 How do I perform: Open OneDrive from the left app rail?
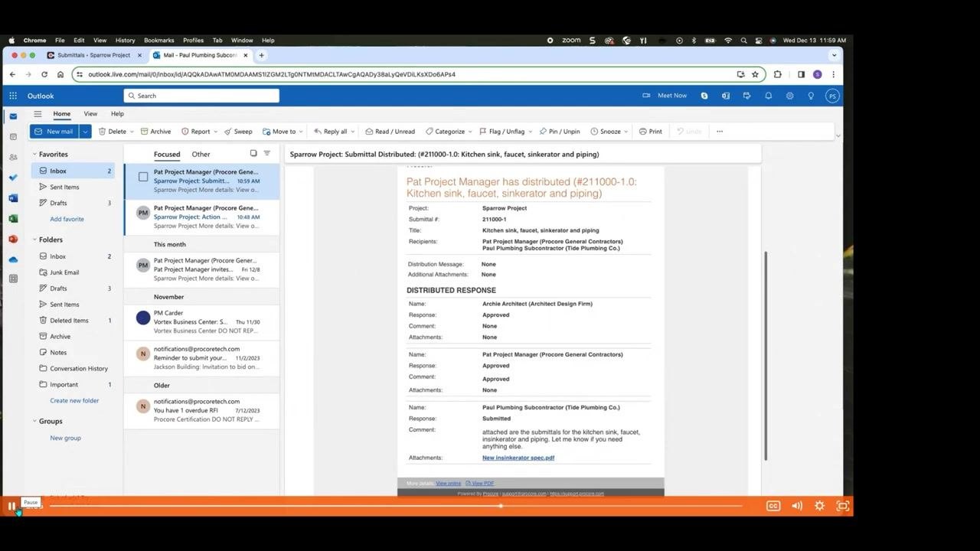coord(13,259)
